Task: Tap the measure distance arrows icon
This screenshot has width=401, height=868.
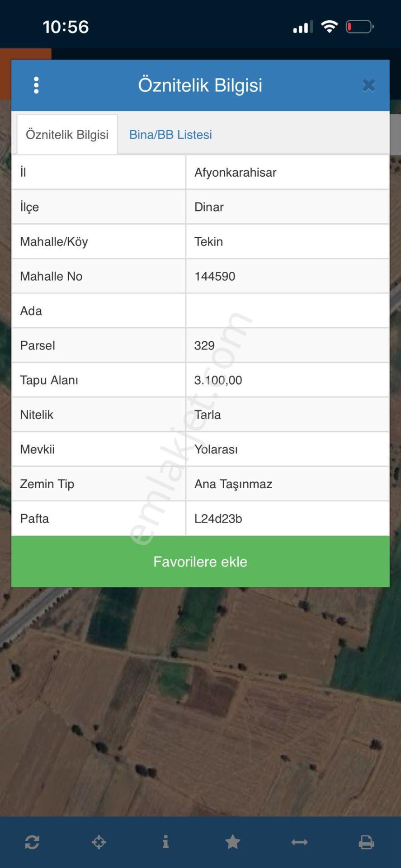Action: coord(299,842)
